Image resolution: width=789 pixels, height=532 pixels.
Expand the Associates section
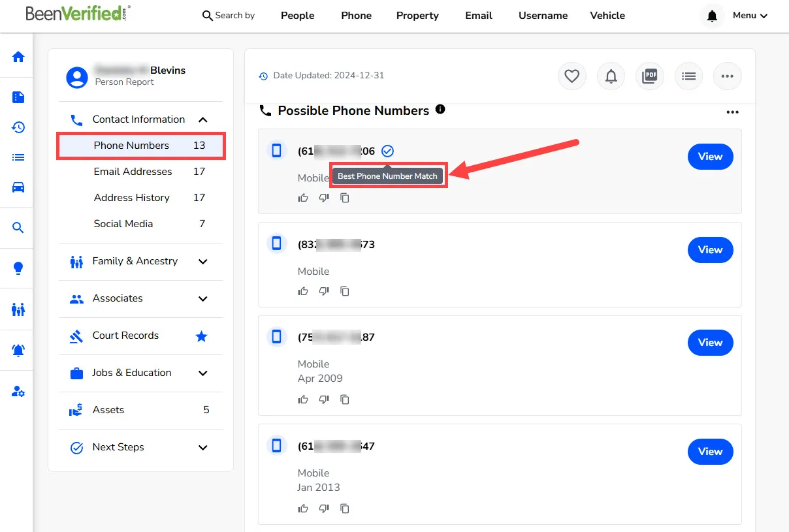(202, 298)
